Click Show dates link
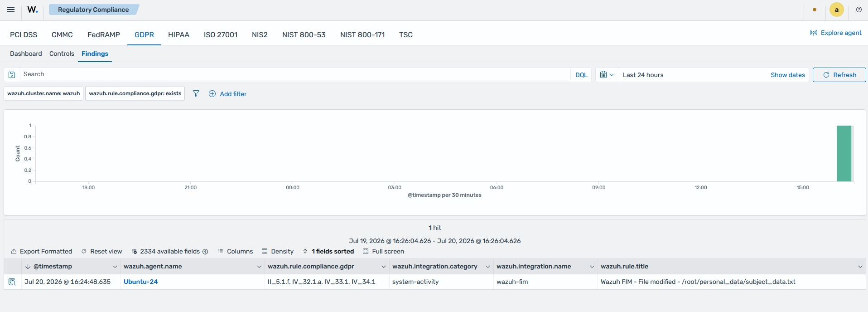The image size is (868, 312). (x=787, y=75)
